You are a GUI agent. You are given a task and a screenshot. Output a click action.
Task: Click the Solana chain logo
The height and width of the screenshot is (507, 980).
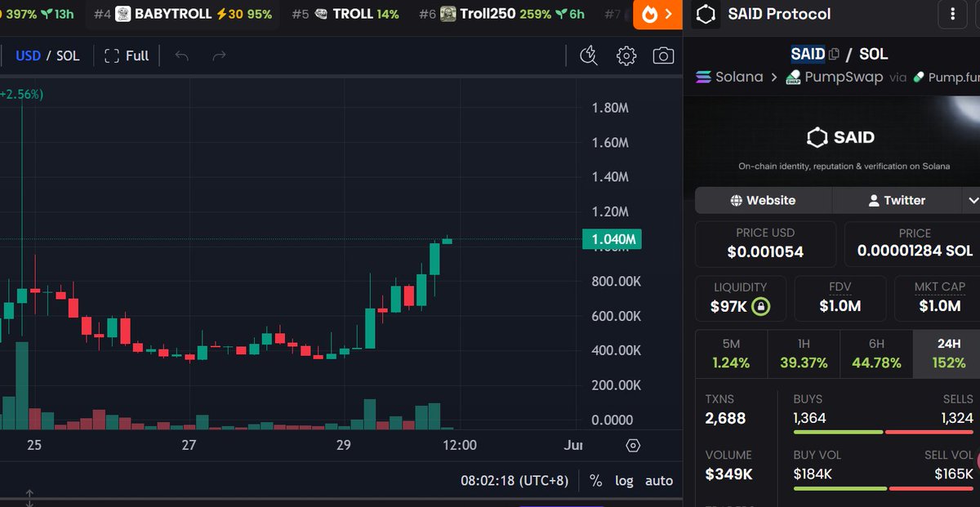[704, 78]
